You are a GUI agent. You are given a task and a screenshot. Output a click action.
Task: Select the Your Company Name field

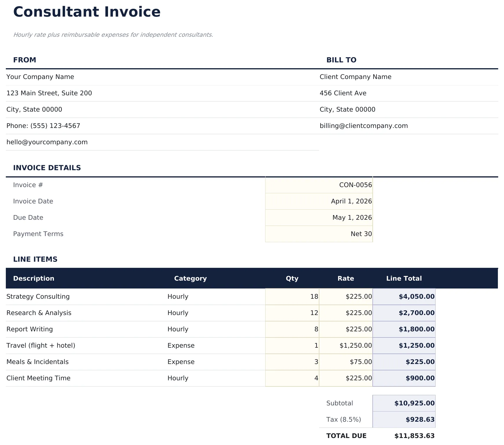pos(40,77)
